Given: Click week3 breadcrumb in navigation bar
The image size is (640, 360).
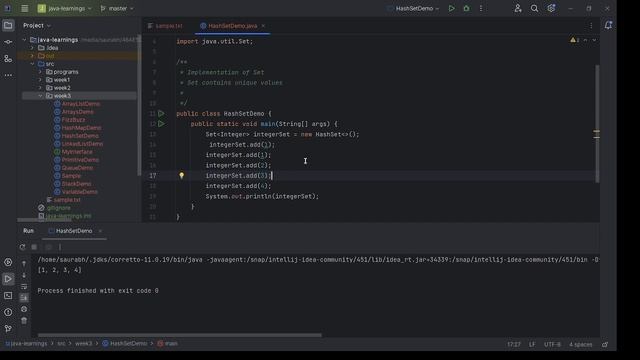Looking at the screenshot, I should click(x=83, y=344).
